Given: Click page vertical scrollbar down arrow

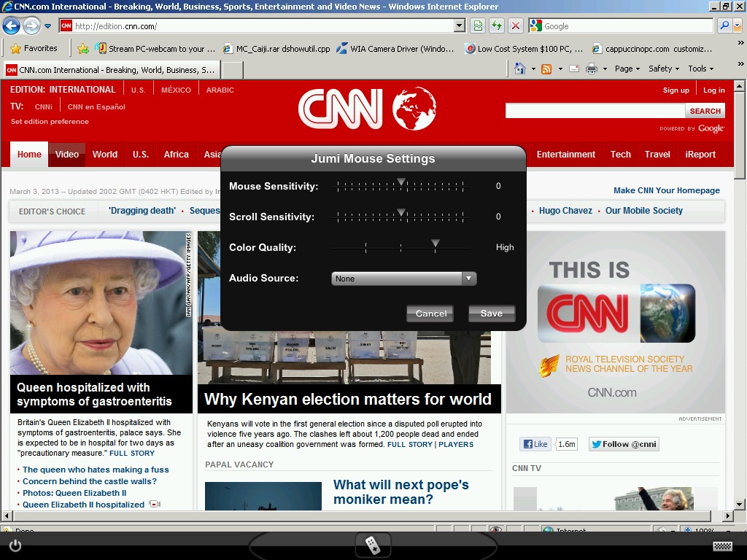Looking at the screenshot, I should (x=740, y=505).
